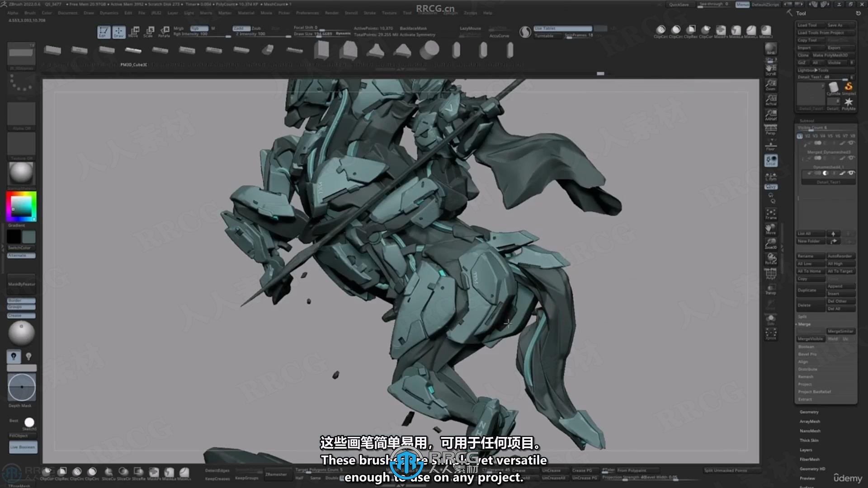The width and height of the screenshot is (868, 488).
Task: Click the symmetry toggle circular icon
Action: pyautogui.click(x=525, y=32)
